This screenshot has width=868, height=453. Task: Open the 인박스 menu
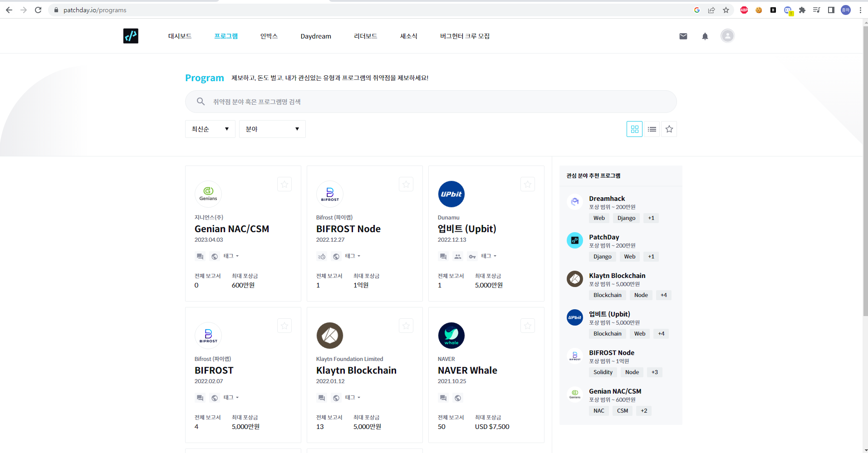click(269, 36)
